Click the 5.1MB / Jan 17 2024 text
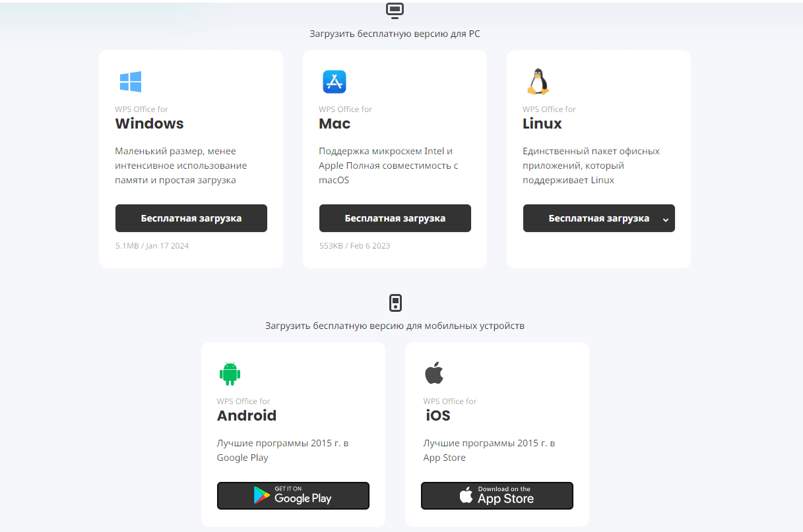803x532 pixels. [152, 246]
